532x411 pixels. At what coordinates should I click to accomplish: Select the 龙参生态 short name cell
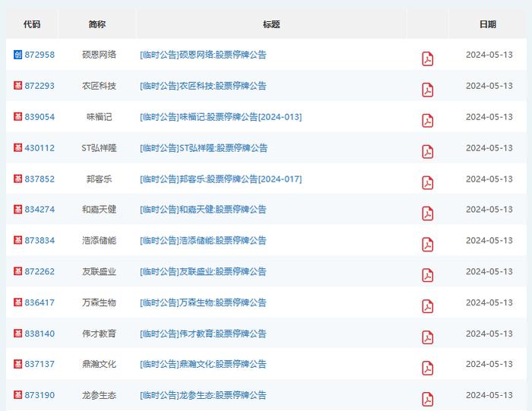(x=99, y=395)
